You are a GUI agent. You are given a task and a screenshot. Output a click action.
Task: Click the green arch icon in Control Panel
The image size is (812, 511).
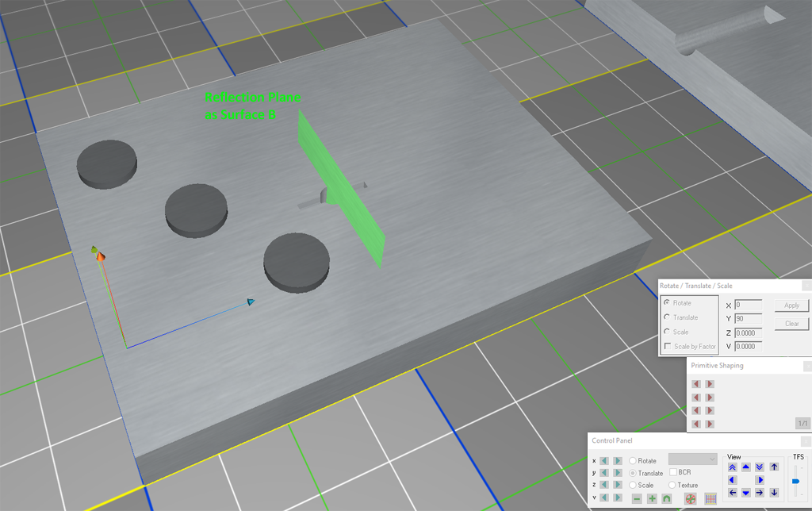point(667,498)
